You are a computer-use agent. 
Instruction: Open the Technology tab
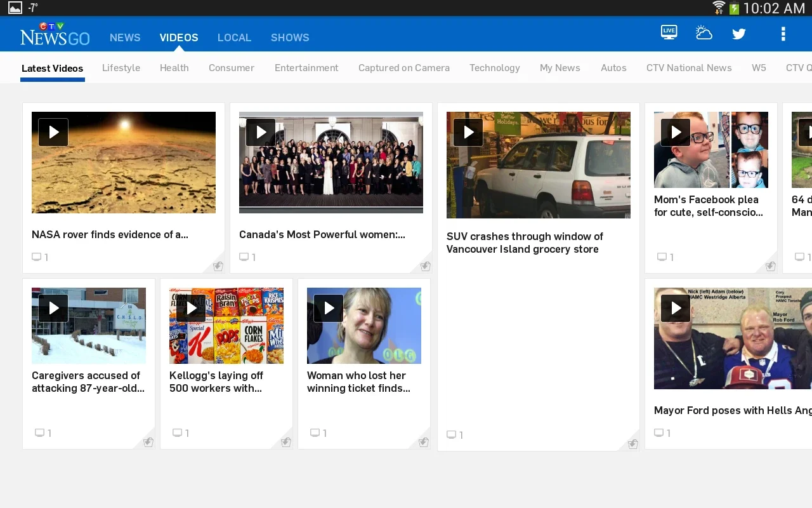(495, 68)
